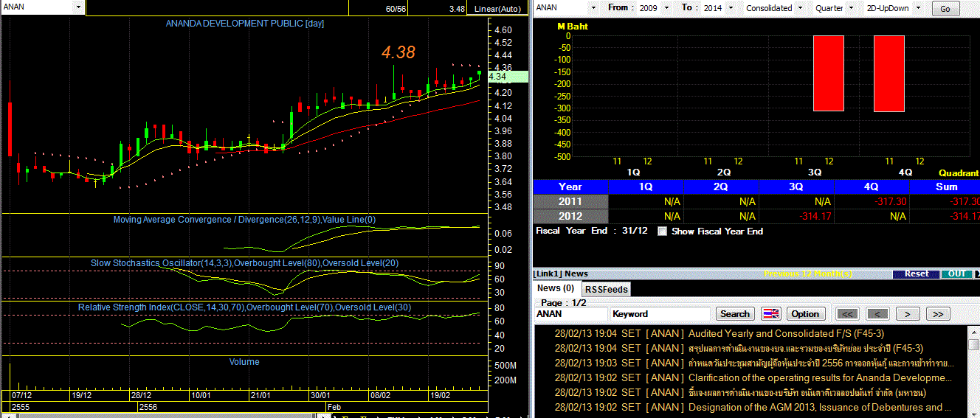
Task: Click the OUT button in News header
Action: click(x=957, y=274)
